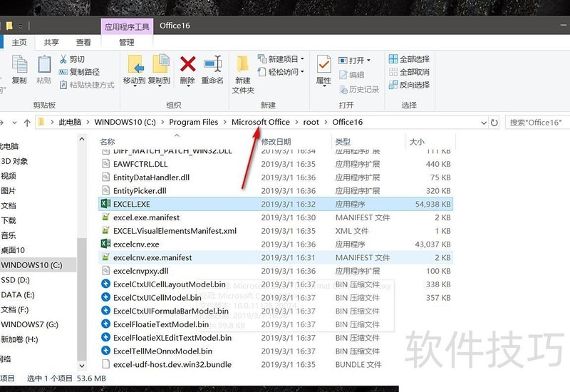Switch to the View (查看) tab
The image size is (570, 392).
click(x=83, y=43)
